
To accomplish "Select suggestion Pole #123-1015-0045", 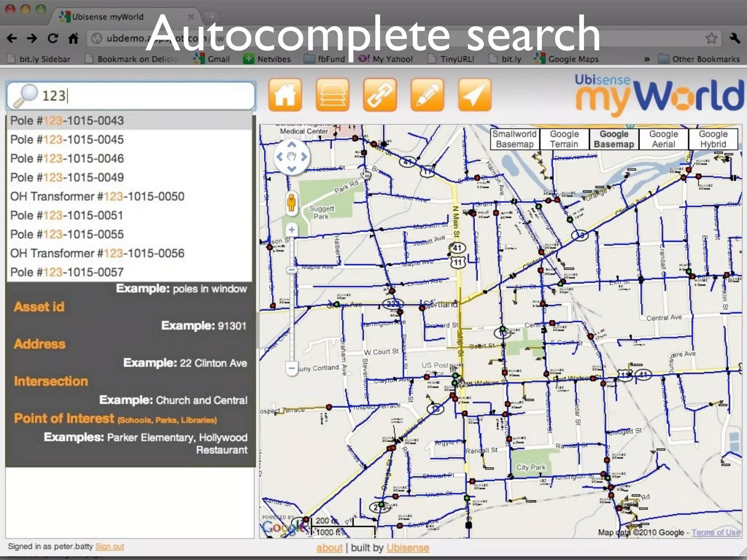I will click(129, 140).
